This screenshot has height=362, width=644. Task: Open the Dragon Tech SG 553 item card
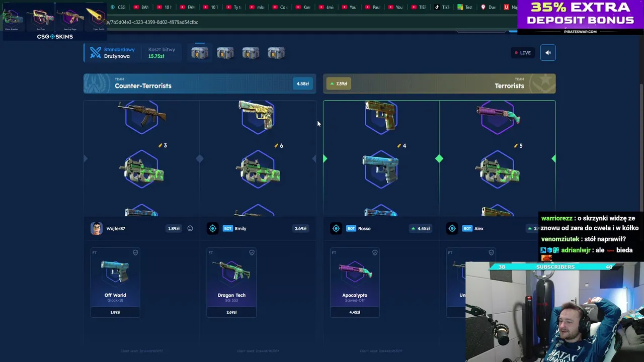pyautogui.click(x=231, y=283)
